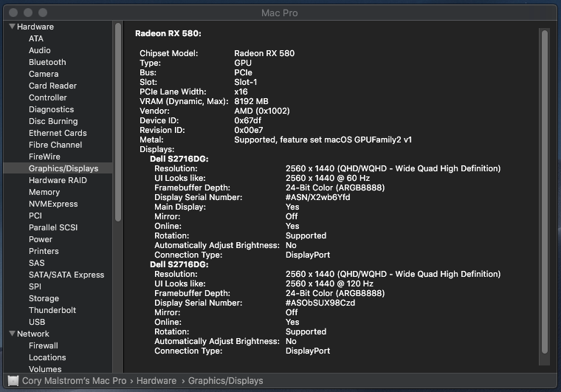Click the x16 PCIe lane width value

[241, 92]
